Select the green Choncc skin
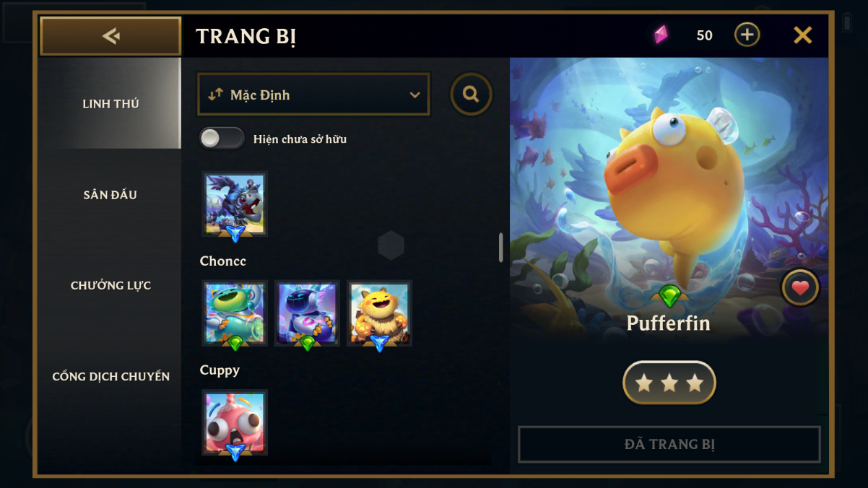Screen dimensions: 868x488 [235, 313]
